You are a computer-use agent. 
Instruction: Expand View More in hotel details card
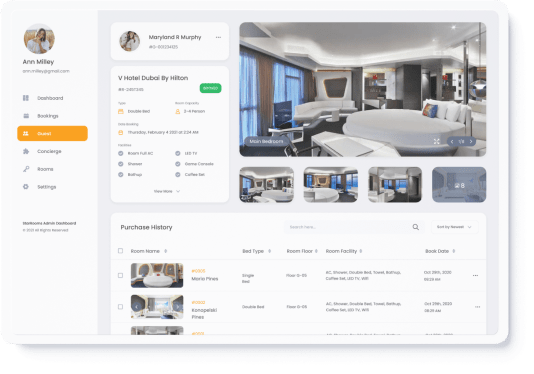click(167, 191)
